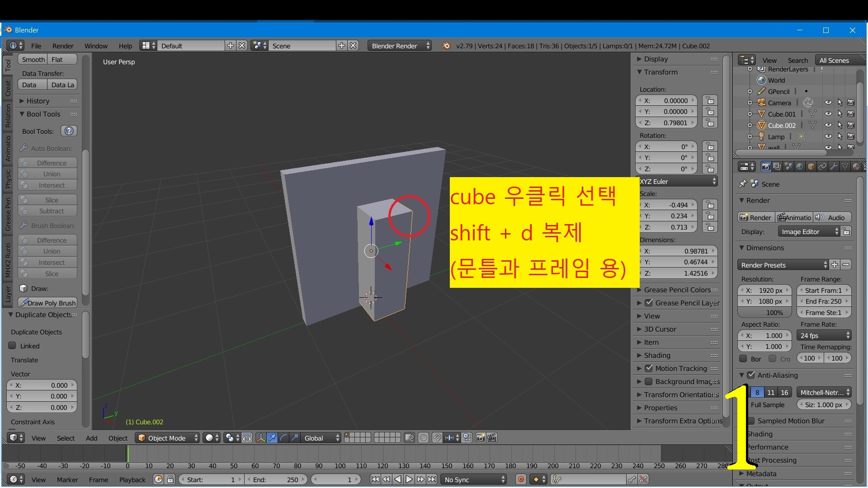Select scale manipulator icon
The height and width of the screenshot is (488, 868).
click(295, 438)
